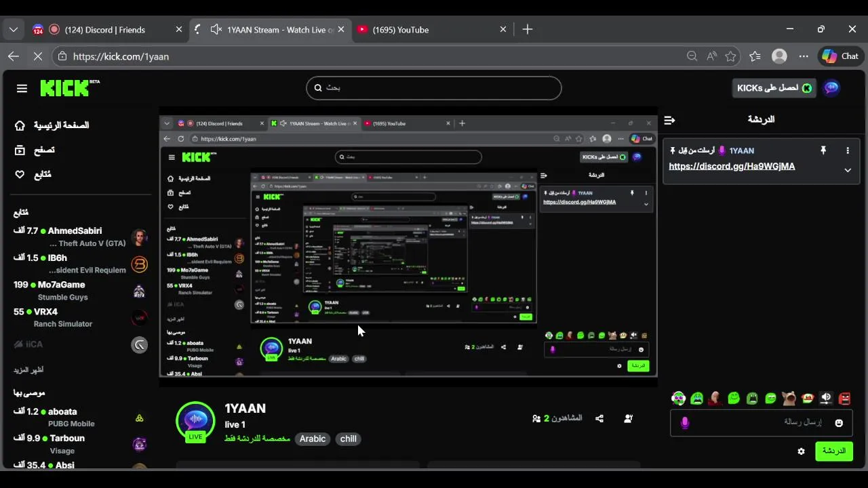Click the chat message input box

point(761,422)
